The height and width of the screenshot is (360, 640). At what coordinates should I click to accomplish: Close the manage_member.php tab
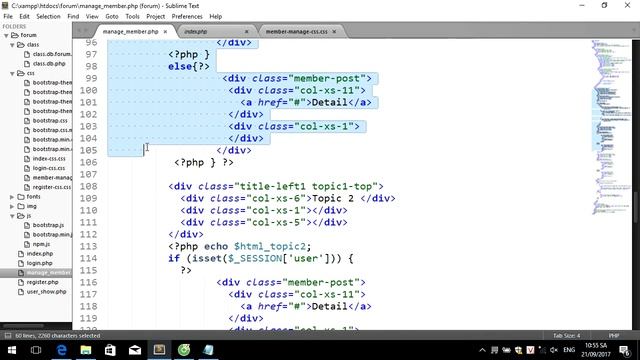[165, 31]
